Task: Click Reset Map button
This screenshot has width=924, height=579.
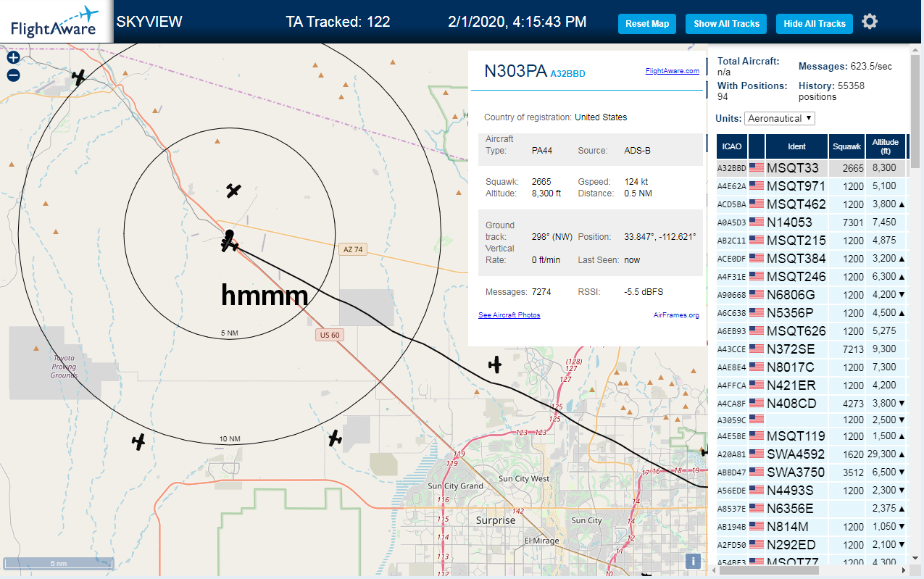Action: click(647, 24)
